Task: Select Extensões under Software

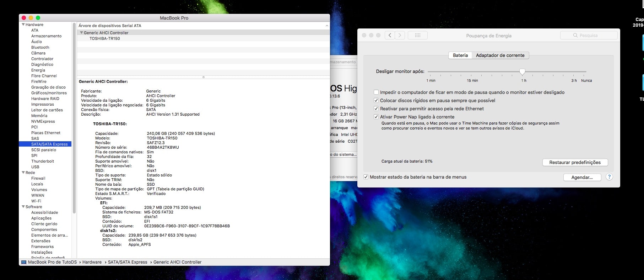Action: point(41,241)
